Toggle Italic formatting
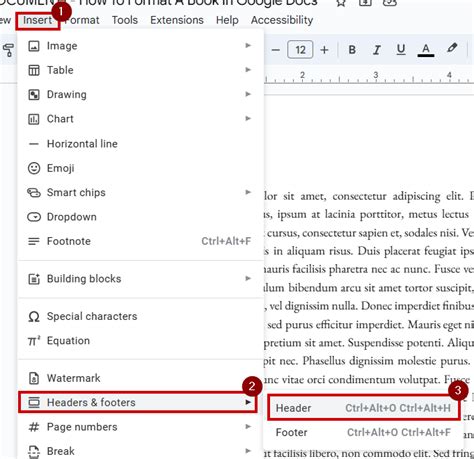 pyautogui.click(x=377, y=50)
